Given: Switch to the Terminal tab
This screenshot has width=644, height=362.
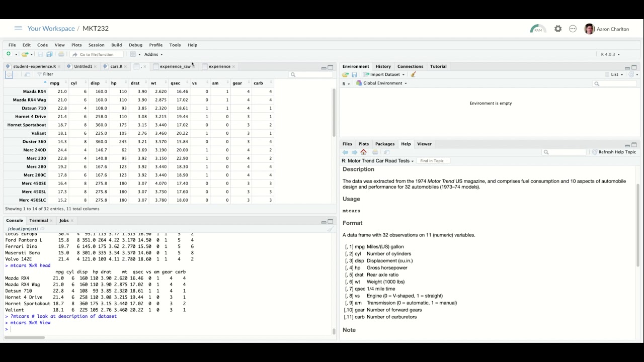Looking at the screenshot, I should (39, 221).
